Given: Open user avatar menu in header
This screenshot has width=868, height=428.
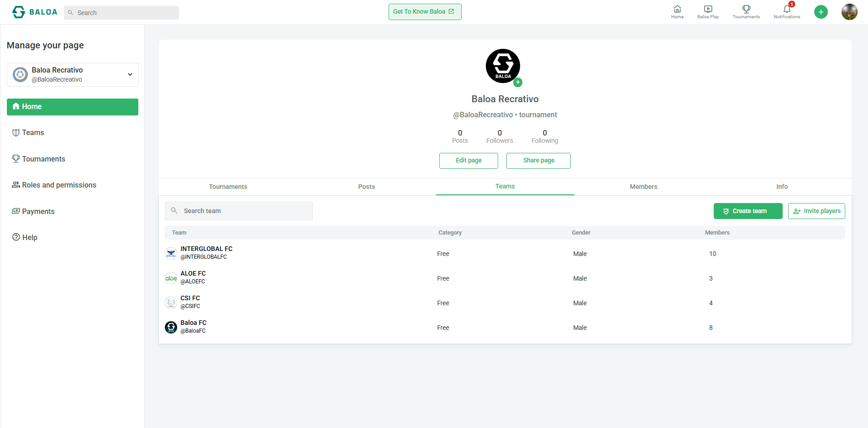Looking at the screenshot, I should pos(849,12).
